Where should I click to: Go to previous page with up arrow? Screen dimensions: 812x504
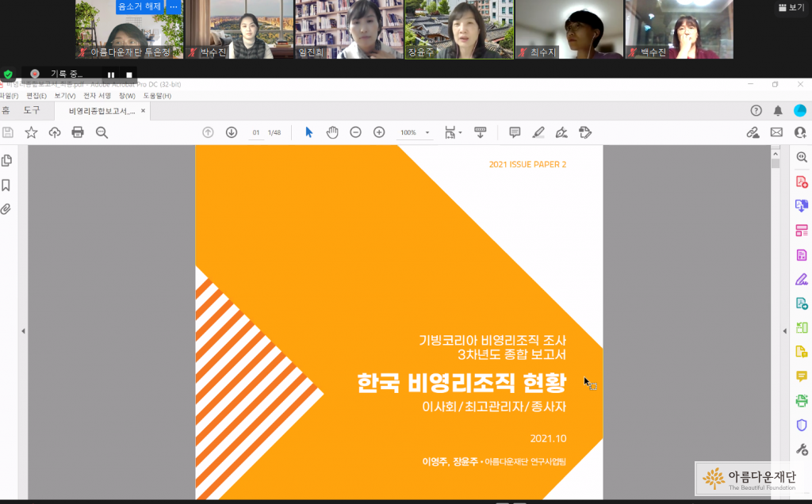pos(209,132)
